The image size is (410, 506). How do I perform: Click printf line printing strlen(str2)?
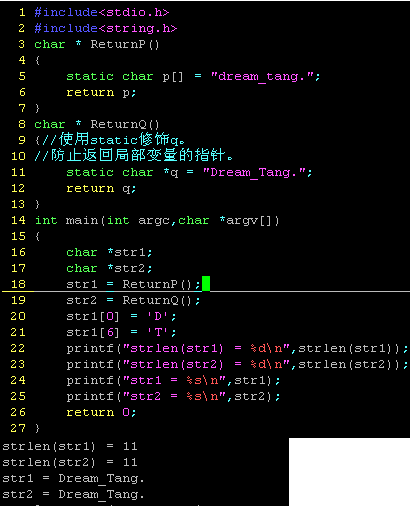tap(237, 364)
